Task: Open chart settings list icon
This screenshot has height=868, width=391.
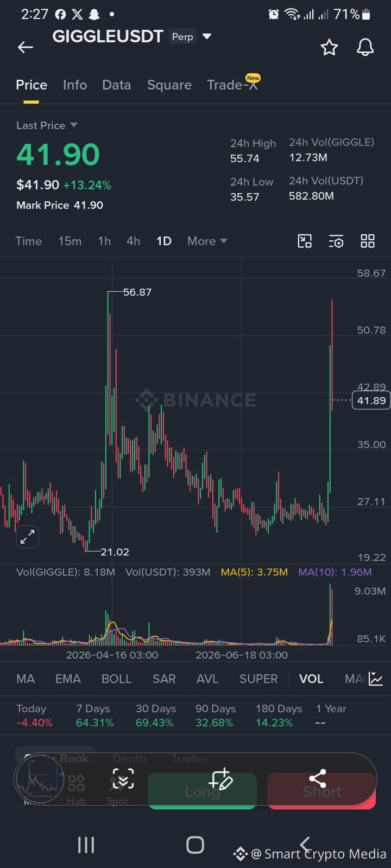Action: 336,241
